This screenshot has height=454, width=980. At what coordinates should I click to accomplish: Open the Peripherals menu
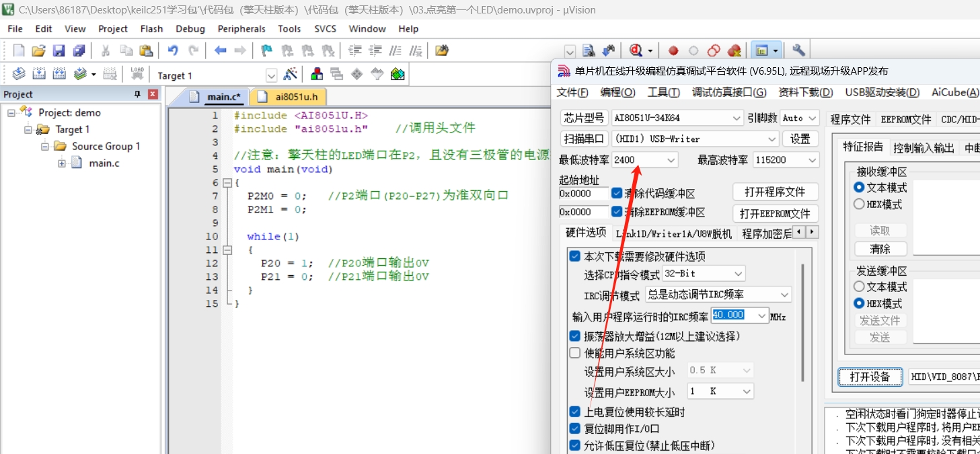click(241, 29)
